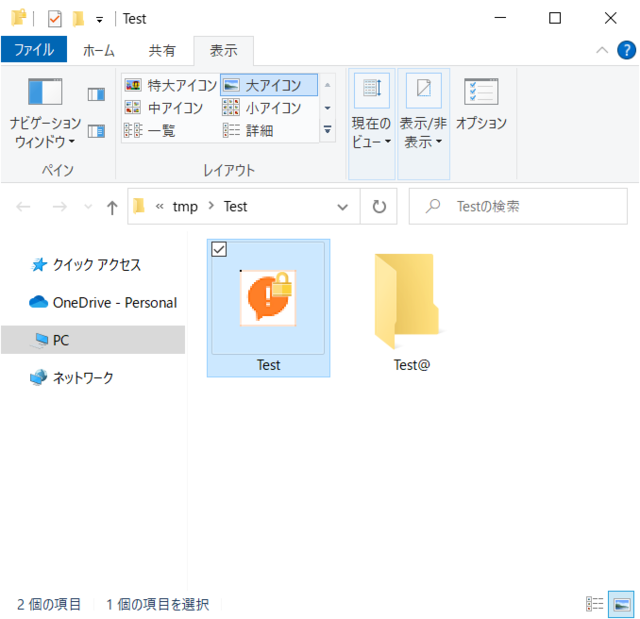Open recent locations dropdown arrow

pyautogui.click(x=88, y=207)
